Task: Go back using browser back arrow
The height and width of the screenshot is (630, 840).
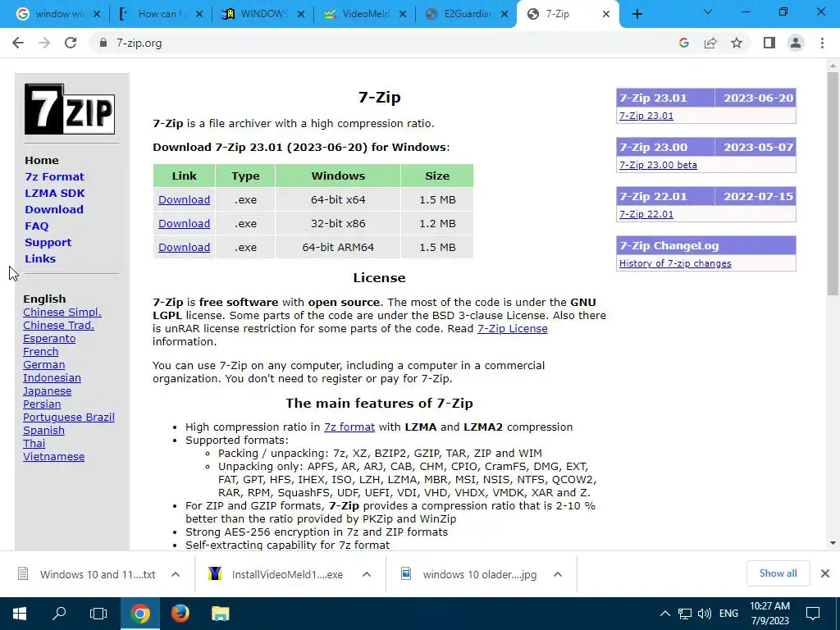Action: click(18, 43)
